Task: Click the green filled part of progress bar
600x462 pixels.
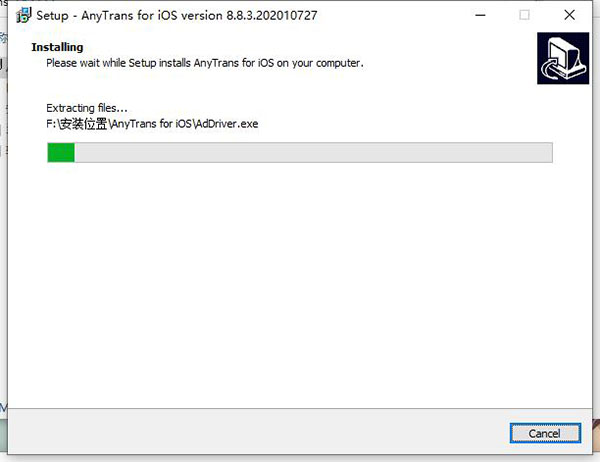Action: click(61, 152)
